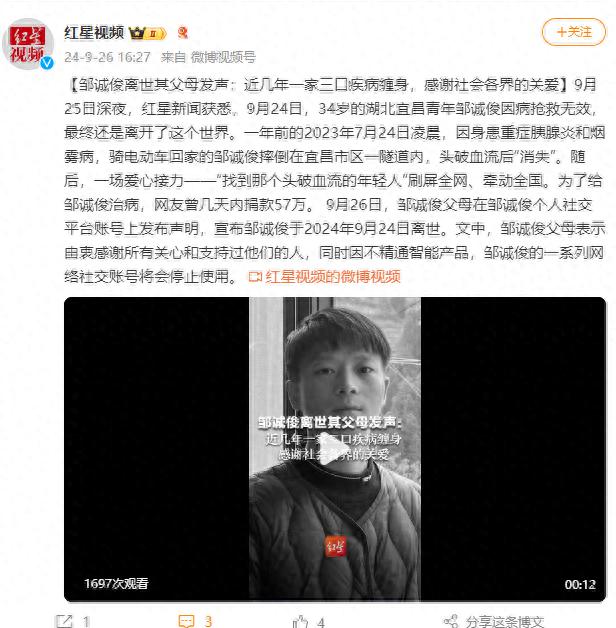Click the repost share icon

[63, 621]
